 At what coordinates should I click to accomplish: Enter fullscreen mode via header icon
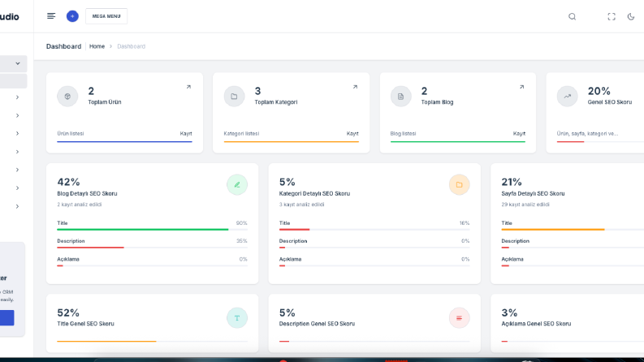click(612, 16)
